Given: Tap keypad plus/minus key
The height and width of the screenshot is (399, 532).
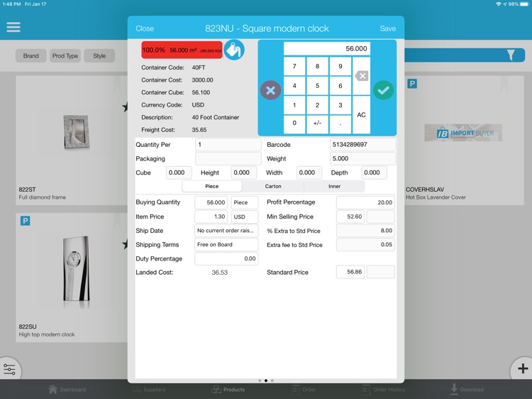Looking at the screenshot, I should point(317,124).
